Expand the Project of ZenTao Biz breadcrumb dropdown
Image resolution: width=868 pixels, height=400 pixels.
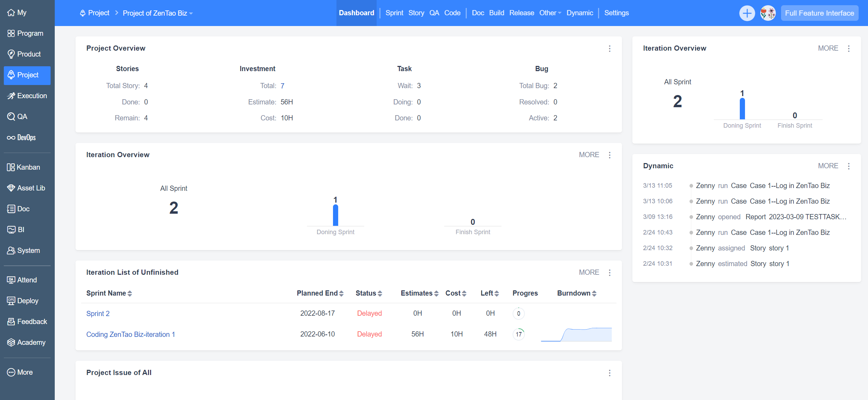click(x=192, y=13)
